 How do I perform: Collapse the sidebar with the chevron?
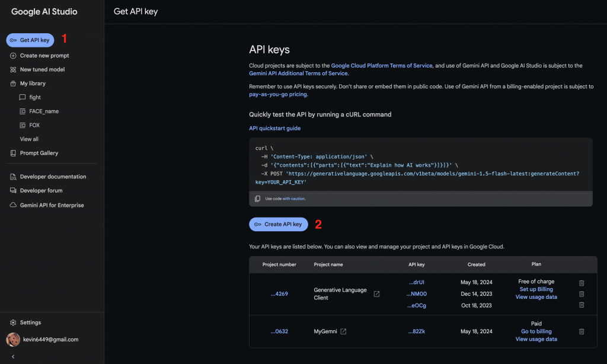[x=13, y=357]
